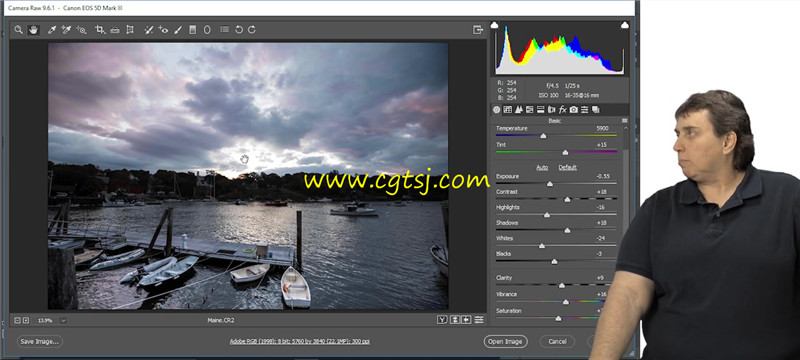Select the Adjustment Brush tool
Screen dimensions: 800x360
click(178, 30)
